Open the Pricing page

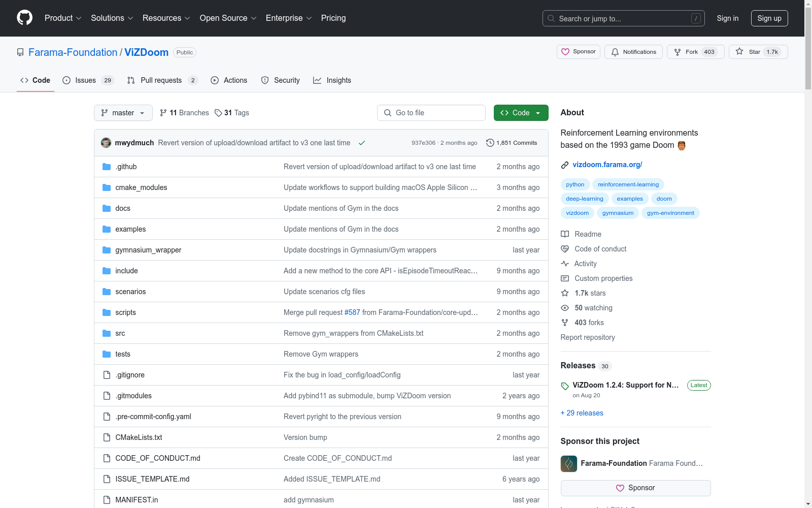click(333, 18)
